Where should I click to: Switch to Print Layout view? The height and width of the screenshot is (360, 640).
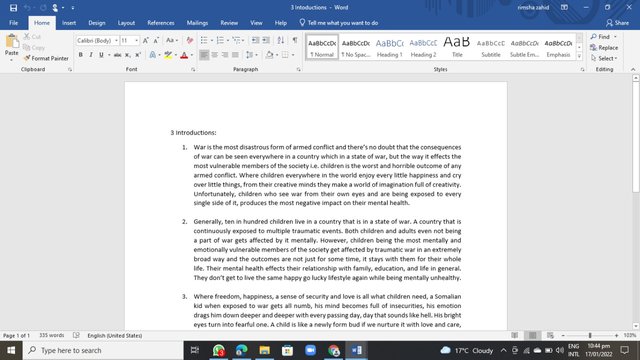point(533,335)
